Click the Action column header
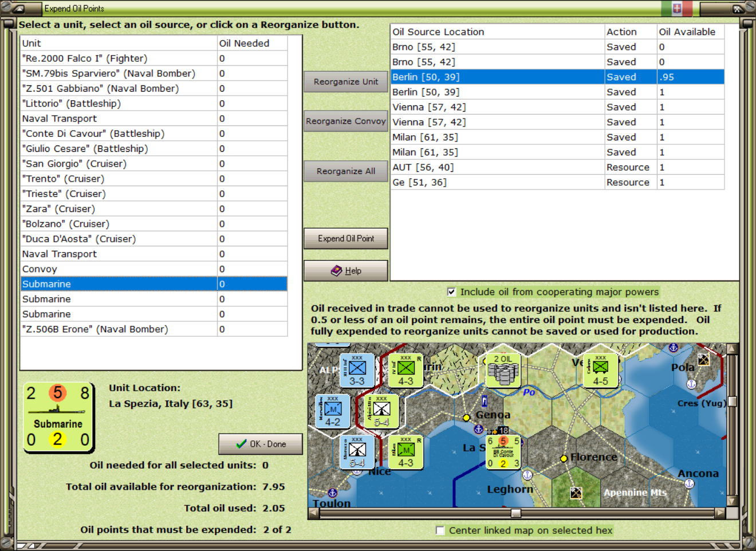Image resolution: width=756 pixels, height=551 pixels. coord(631,32)
